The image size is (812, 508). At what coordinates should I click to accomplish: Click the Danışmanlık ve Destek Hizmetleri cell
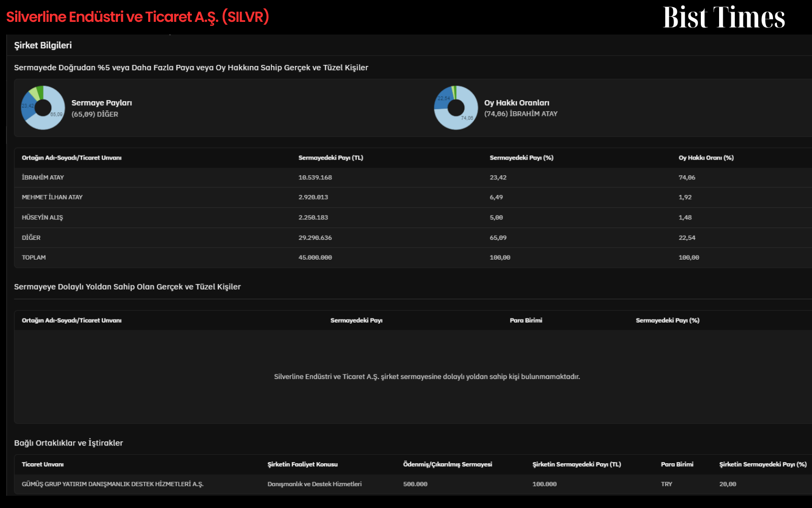click(x=315, y=484)
